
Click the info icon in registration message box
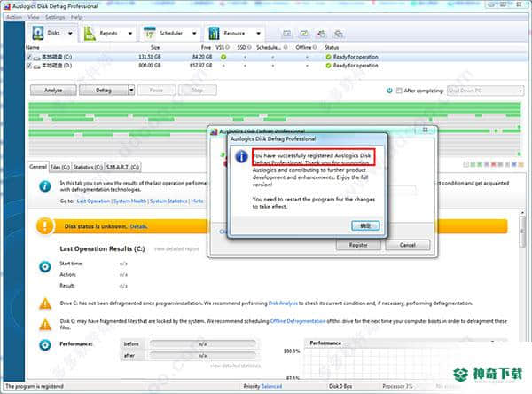pos(241,156)
